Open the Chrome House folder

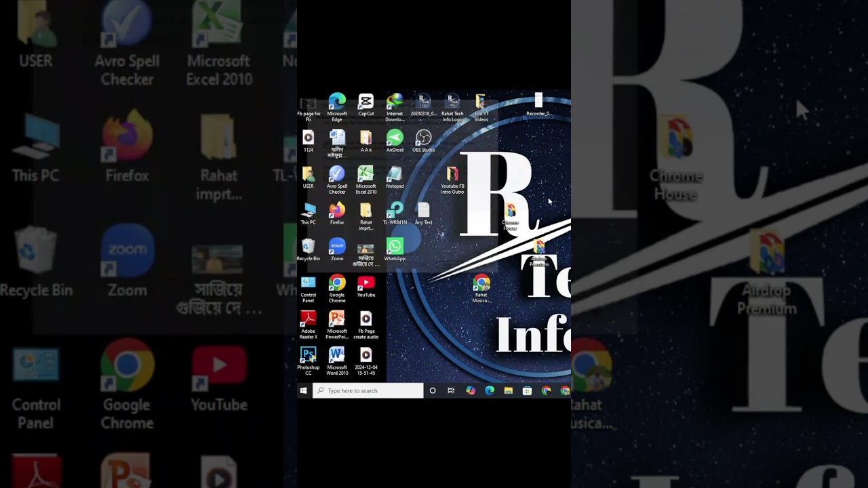click(x=511, y=217)
